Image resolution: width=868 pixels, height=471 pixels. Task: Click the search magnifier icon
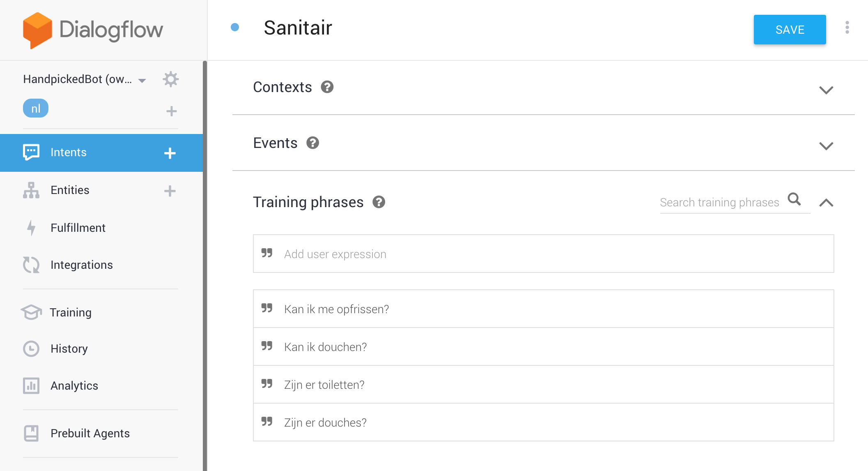[794, 199]
